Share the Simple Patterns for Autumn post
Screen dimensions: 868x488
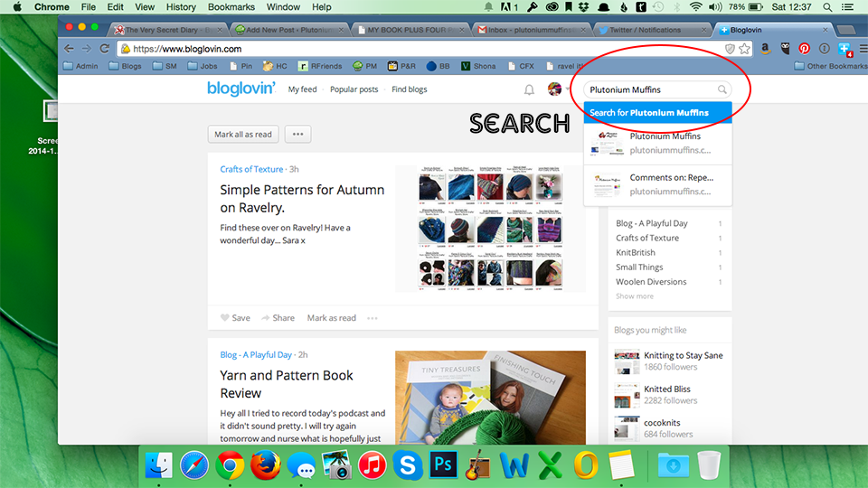tap(278, 317)
